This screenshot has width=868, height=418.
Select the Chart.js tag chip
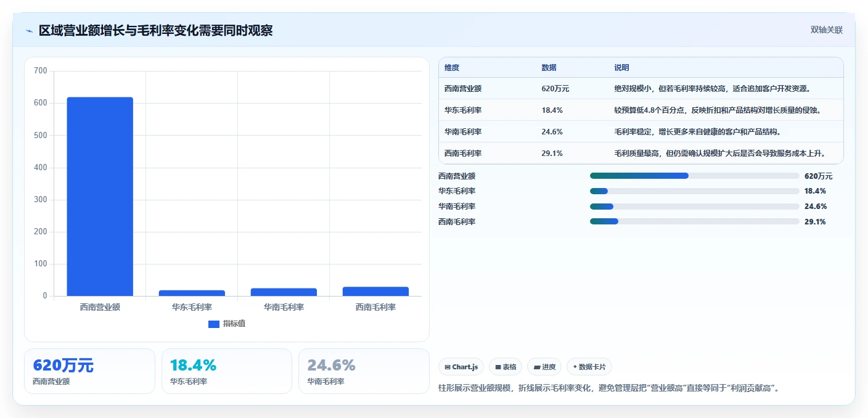pos(461,367)
